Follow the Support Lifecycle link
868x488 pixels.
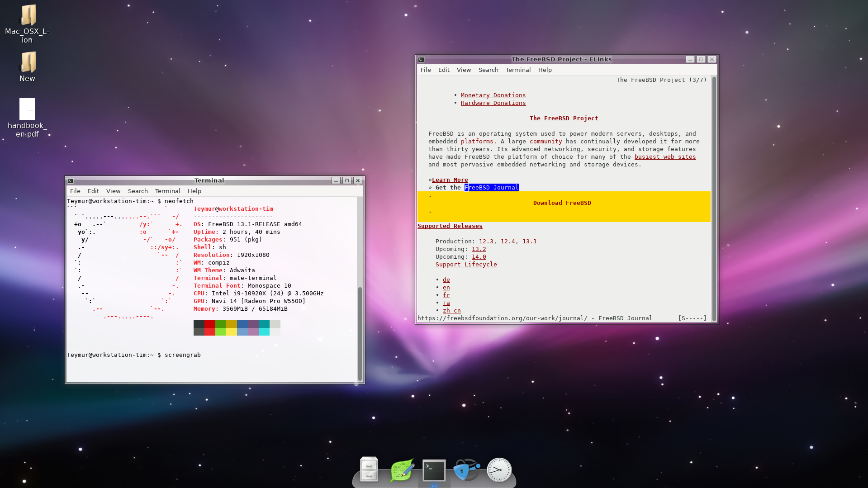466,264
